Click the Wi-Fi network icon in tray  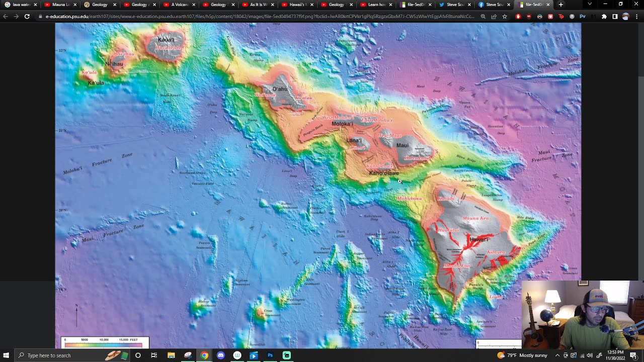pos(582,355)
